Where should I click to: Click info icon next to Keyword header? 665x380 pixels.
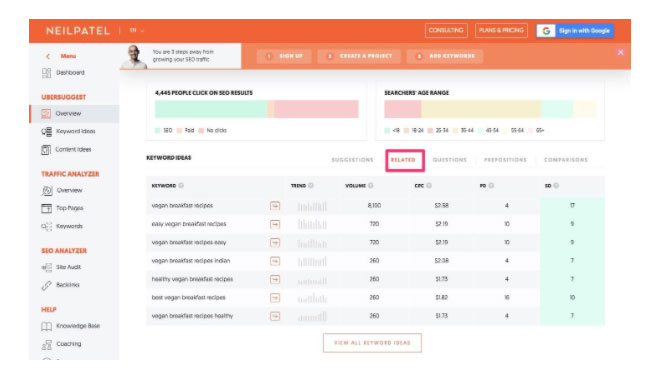[x=181, y=185]
